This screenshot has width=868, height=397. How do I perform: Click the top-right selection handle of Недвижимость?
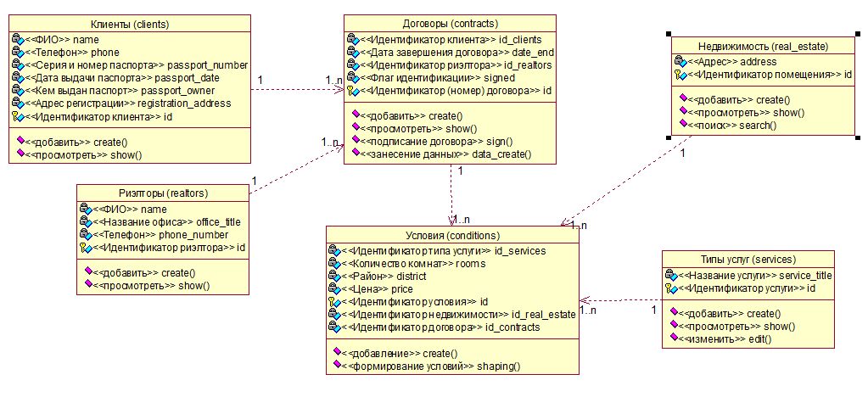click(x=858, y=34)
